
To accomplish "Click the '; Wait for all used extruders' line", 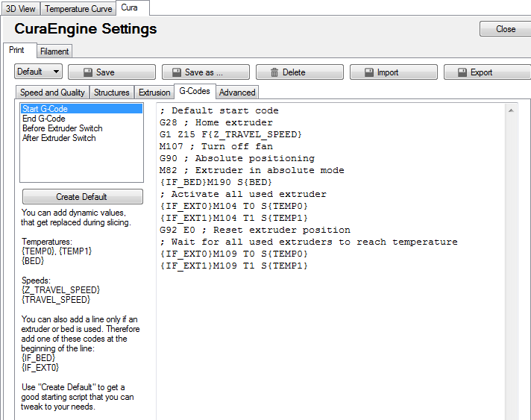I will point(309,242).
